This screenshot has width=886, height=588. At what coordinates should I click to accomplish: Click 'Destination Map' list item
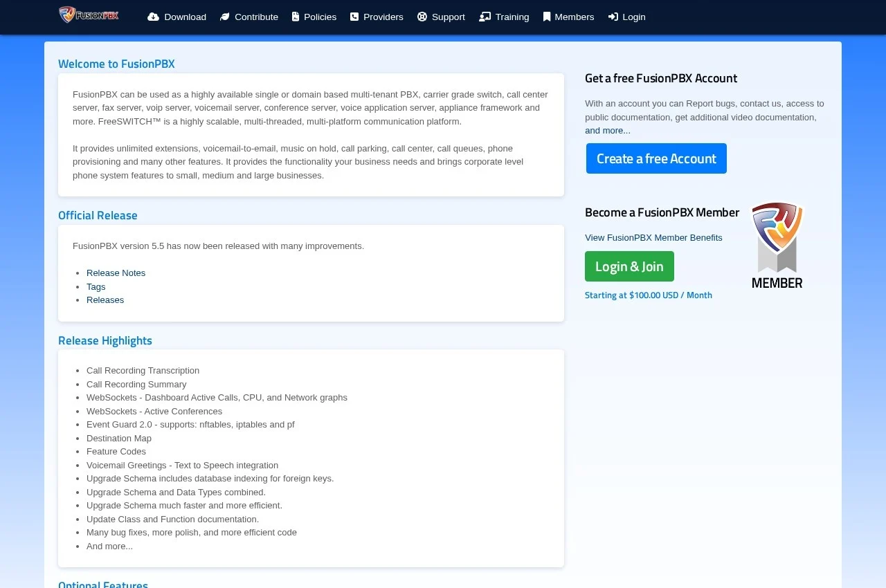[119, 439]
